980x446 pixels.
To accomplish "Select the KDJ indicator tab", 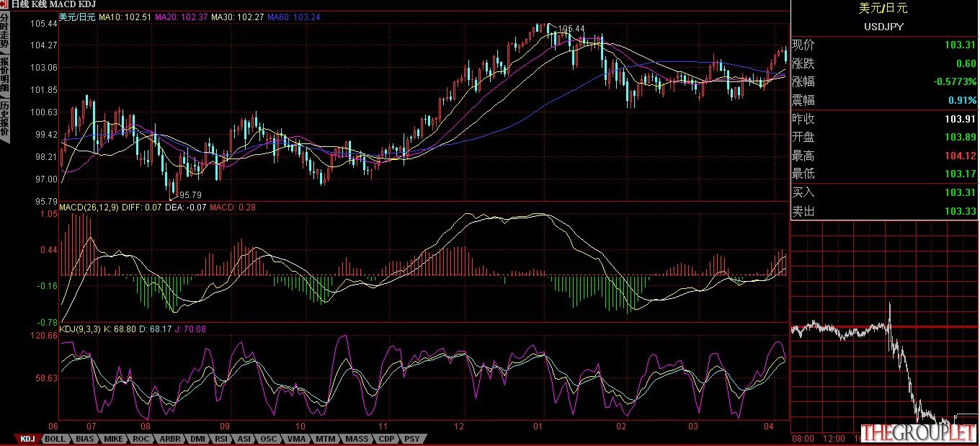I will click(x=27, y=439).
